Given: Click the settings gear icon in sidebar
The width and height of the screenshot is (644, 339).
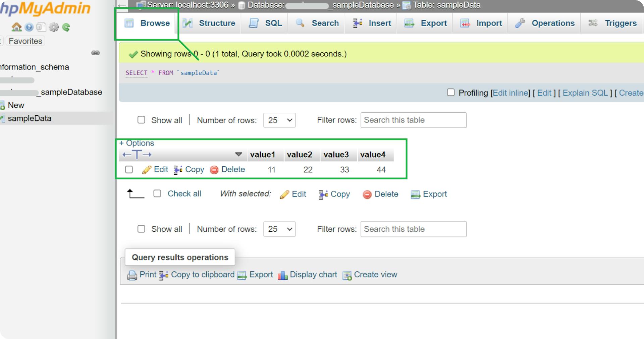Looking at the screenshot, I should point(54,27).
